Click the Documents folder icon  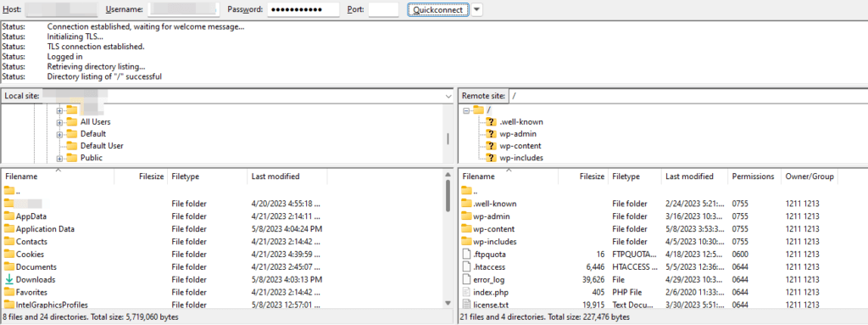pyautogui.click(x=8, y=267)
